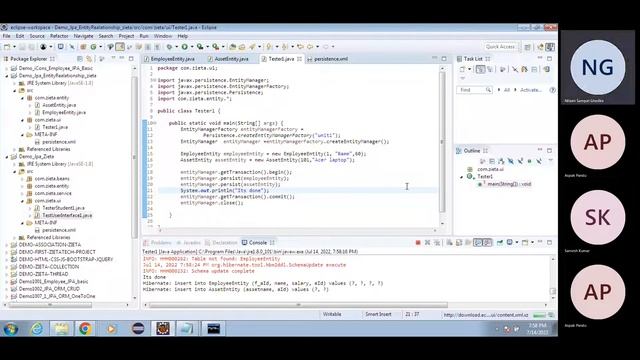Open the File menu

7,36
